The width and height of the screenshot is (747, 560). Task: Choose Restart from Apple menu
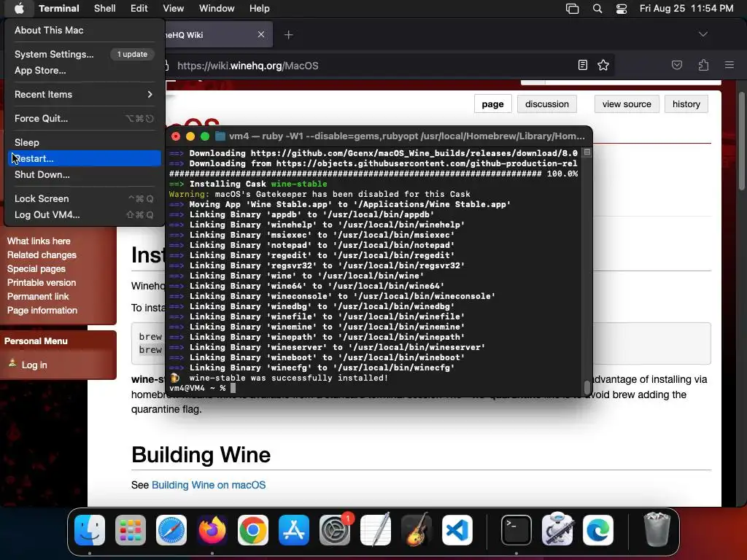coord(85,158)
